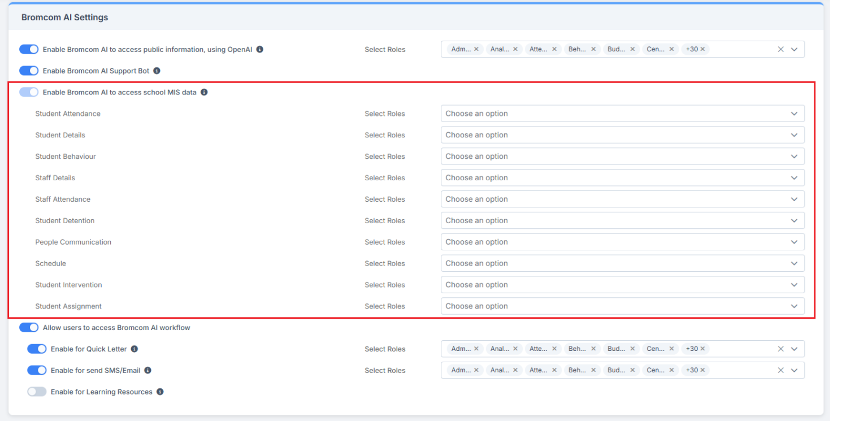The height and width of the screenshot is (421, 868).
Task: Click info icon next to Learning Resources
Action: (x=160, y=392)
